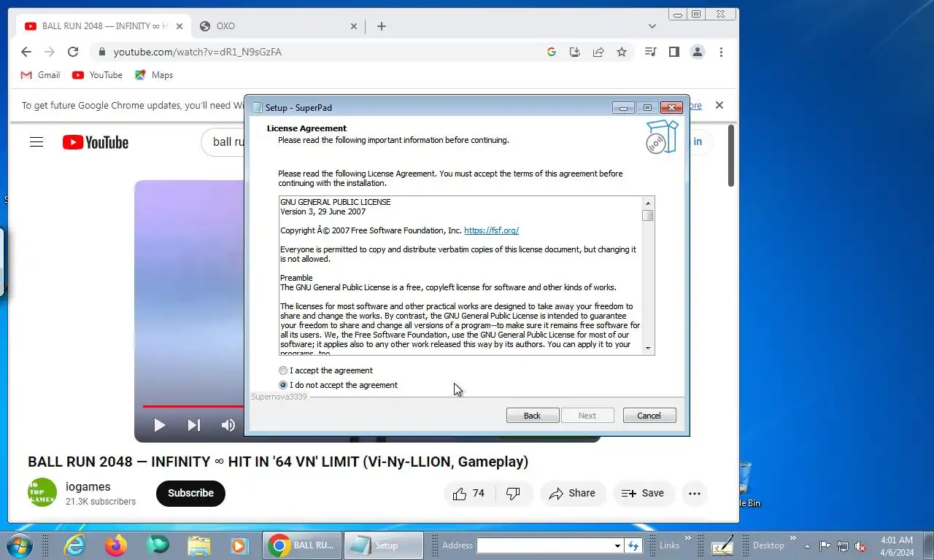Screen dimensions: 934x560
Task: Bookmark this page with the star icon
Action: click(622, 52)
